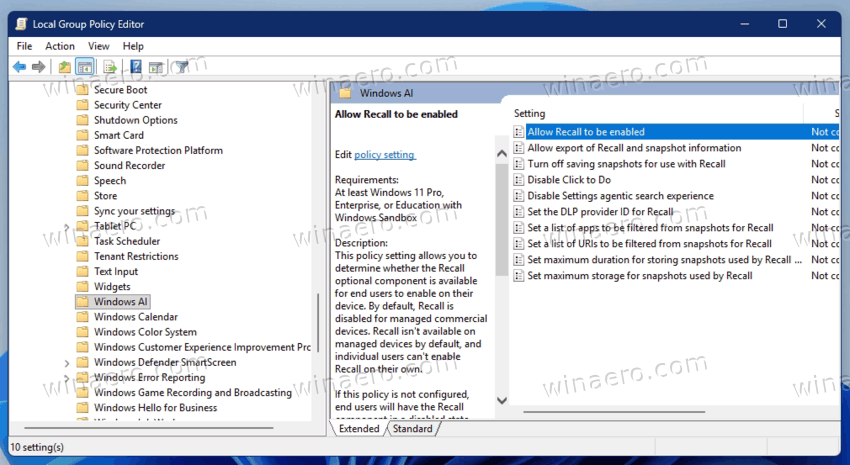This screenshot has width=850, height=465.
Task: Open the Edit policy setting link
Action: pyautogui.click(x=385, y=155)
